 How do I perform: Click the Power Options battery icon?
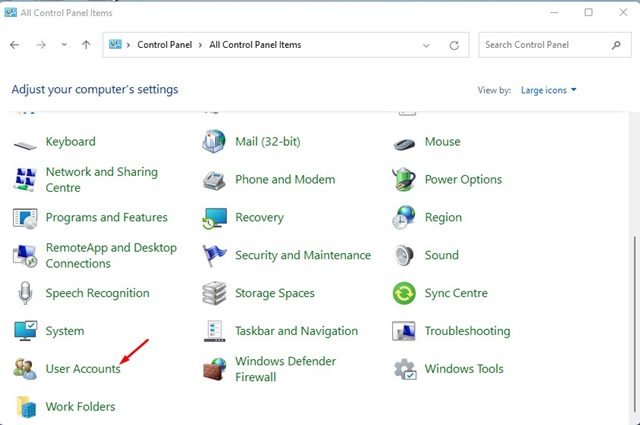(404, 179)
